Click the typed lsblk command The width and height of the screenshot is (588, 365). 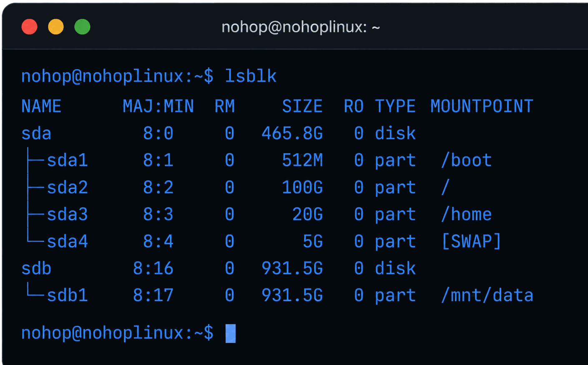click(251, 76)
